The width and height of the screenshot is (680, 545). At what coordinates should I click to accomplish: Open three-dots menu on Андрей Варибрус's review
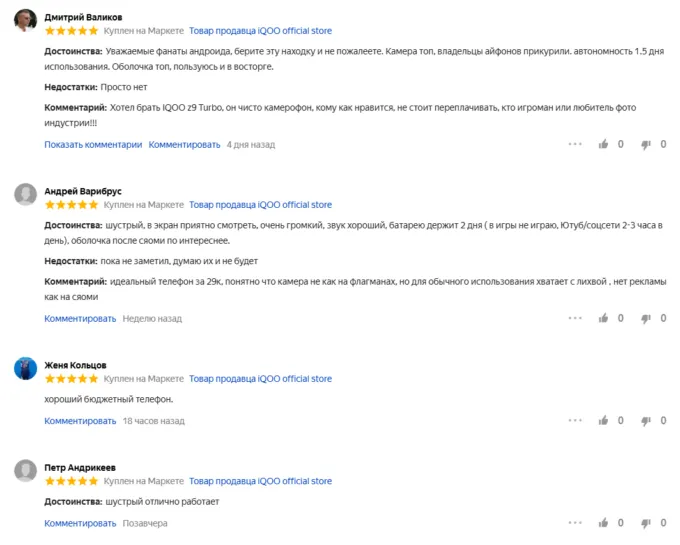tap(575, 319)
